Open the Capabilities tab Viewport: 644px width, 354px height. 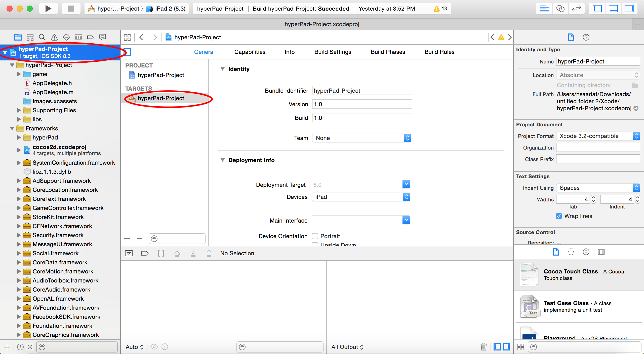pos(250,52)
